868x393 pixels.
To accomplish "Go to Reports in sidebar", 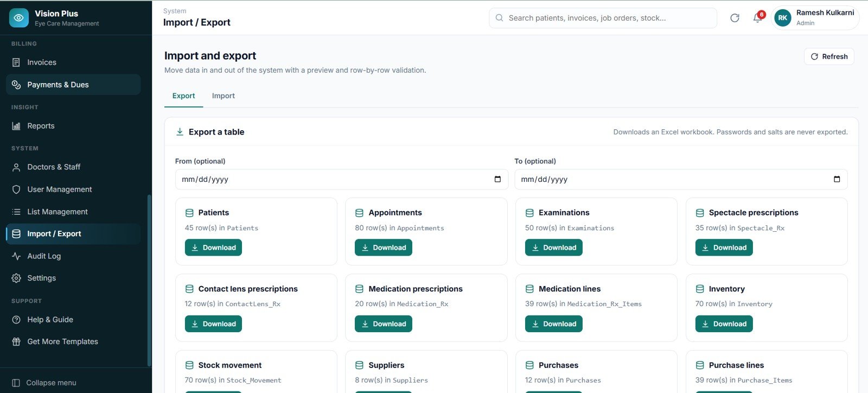I will (73, 126).
